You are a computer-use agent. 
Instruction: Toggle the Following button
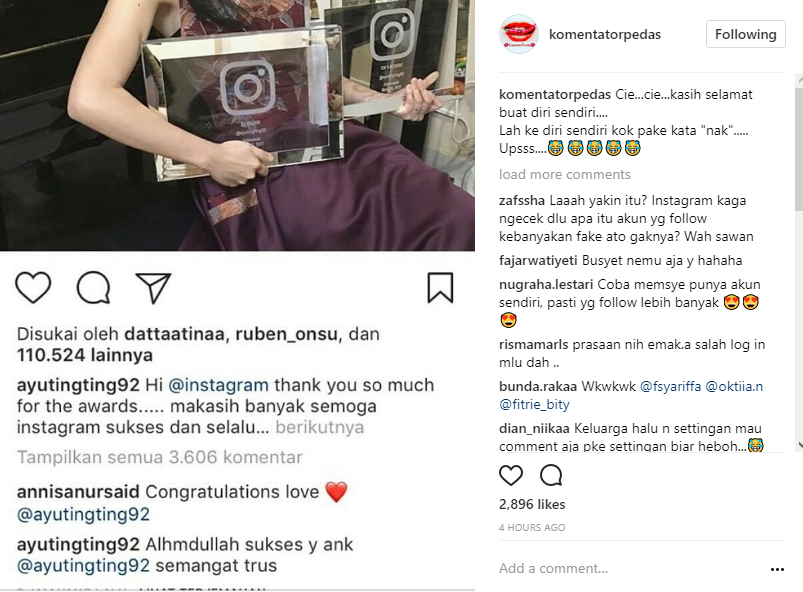(x=745, y=34)
